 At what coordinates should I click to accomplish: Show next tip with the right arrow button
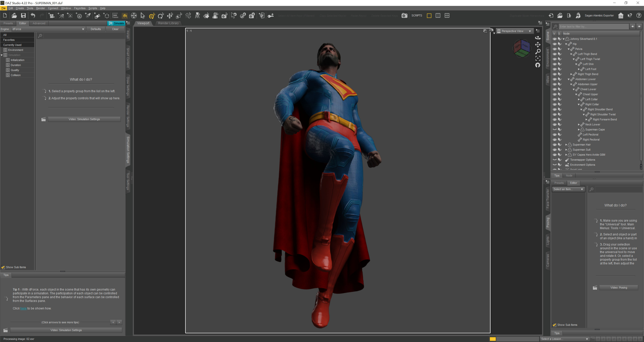pyautogui.click(x=119, y=323)
